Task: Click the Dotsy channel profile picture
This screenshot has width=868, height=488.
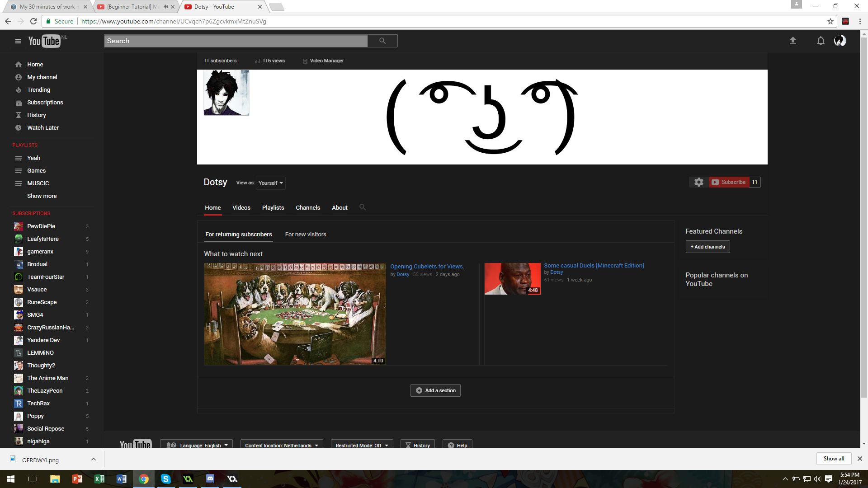Action: pyautogui.click(x=226, y=93)
